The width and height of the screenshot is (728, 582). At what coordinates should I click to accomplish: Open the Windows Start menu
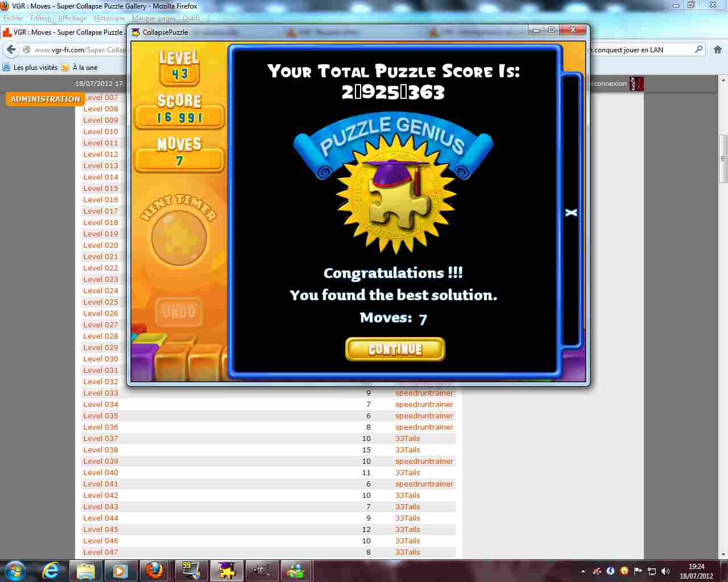click(x=15, y=570)
